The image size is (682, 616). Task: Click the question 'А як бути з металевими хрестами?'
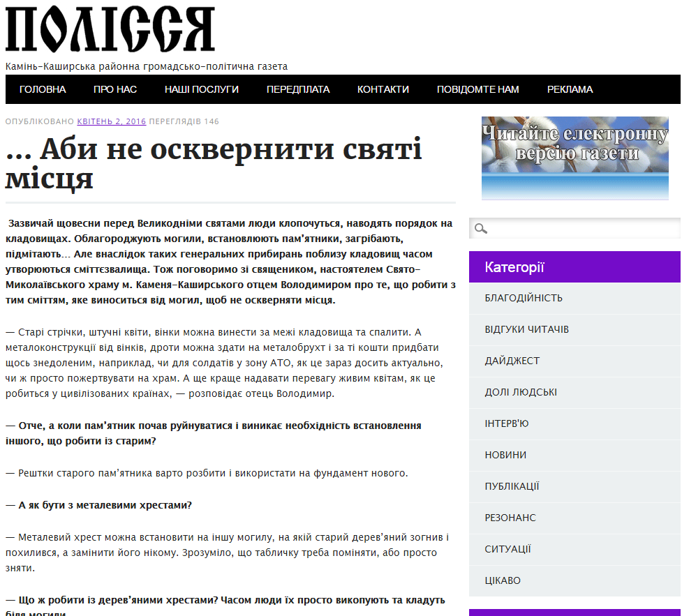coord(98,505)
